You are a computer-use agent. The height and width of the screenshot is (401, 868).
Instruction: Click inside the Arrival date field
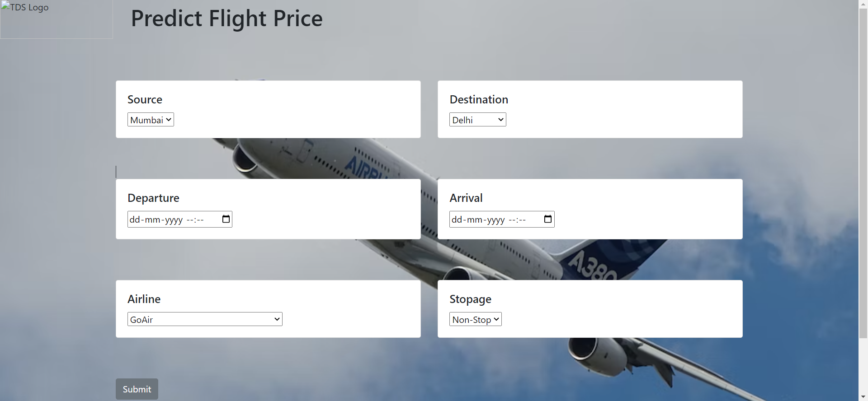[x=488, y=219]
